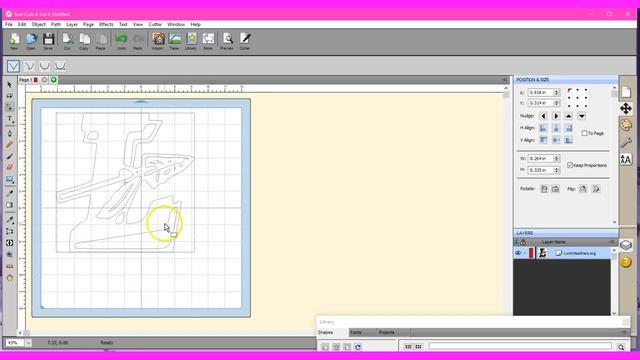Open the Document settings side tab

pos(626,92)
